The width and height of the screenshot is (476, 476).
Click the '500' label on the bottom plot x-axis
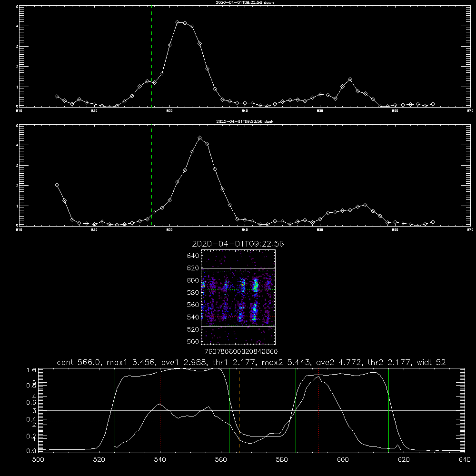(x=38, y=460)
